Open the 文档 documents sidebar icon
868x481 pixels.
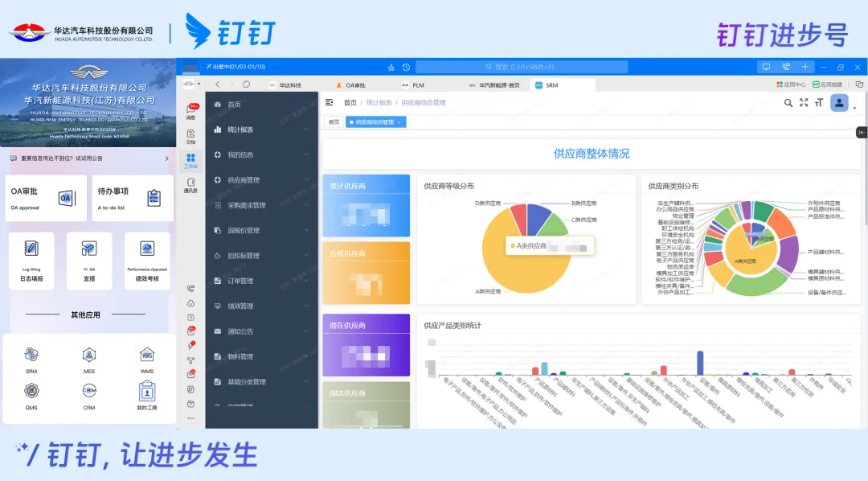(191, 136)
